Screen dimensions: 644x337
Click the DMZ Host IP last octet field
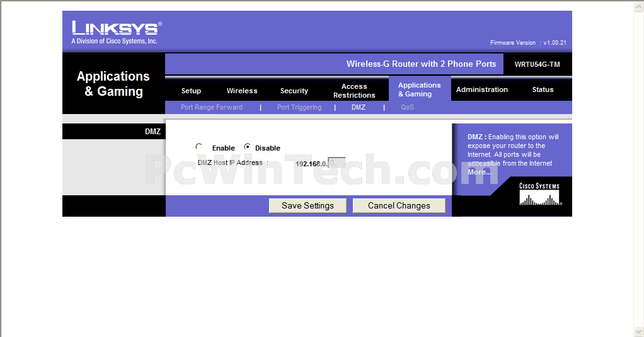(x=336, y=163)
